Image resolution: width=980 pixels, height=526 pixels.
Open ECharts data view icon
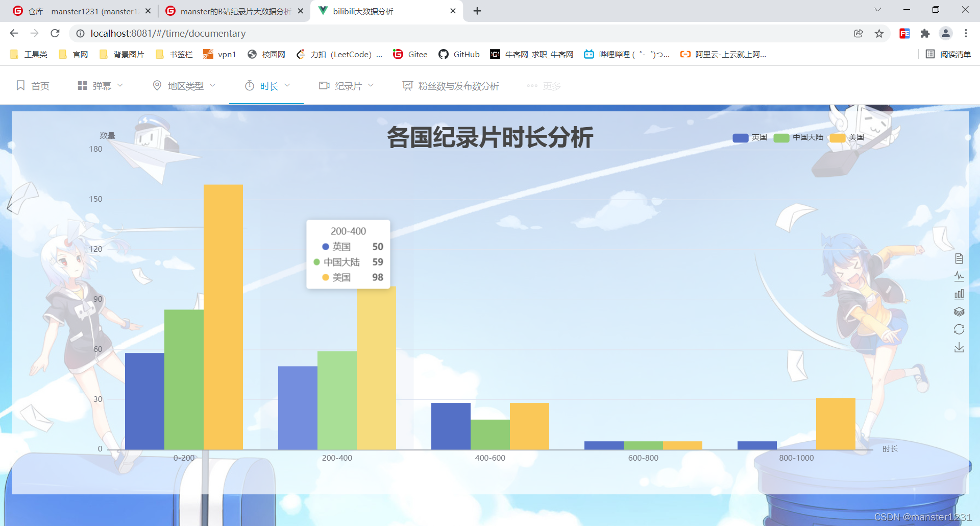(959, 258)
